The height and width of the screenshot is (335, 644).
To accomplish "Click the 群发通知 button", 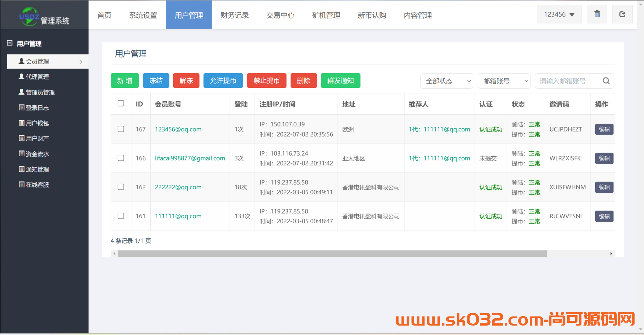I will click(x=341, y=81).
